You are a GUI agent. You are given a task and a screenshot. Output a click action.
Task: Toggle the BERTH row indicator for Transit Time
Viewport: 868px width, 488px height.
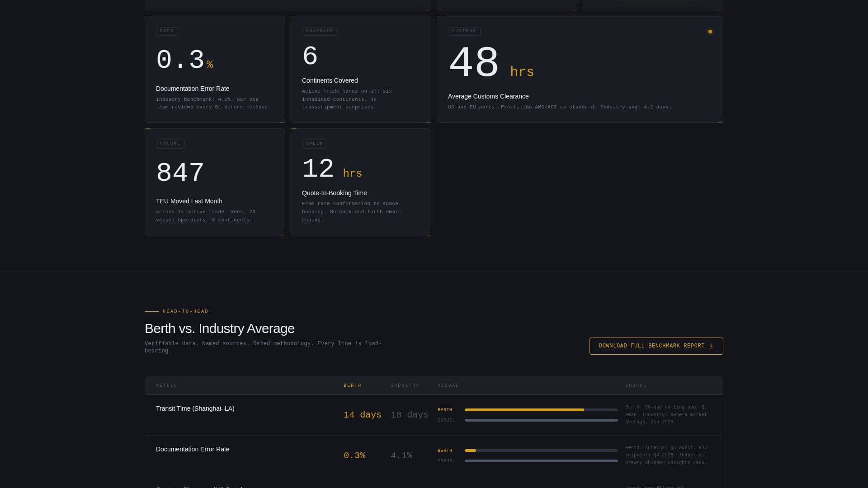445,410
